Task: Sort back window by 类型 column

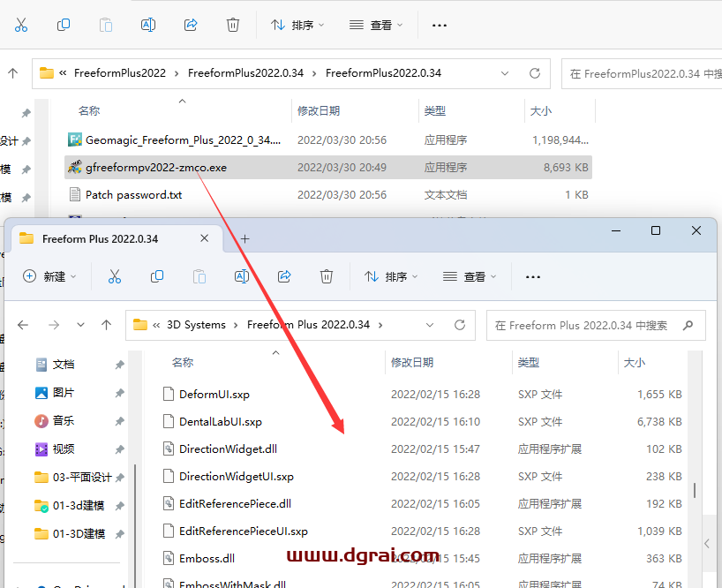Action: click(x=434, y=111)
